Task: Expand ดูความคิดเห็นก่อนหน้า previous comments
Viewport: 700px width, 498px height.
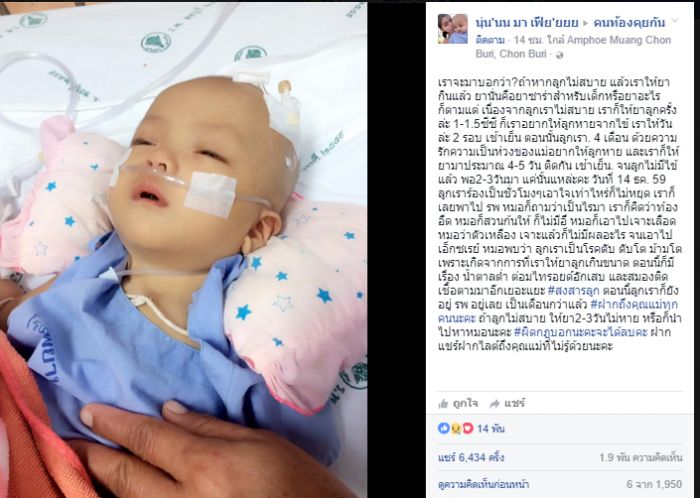Action: click(483, 484)
